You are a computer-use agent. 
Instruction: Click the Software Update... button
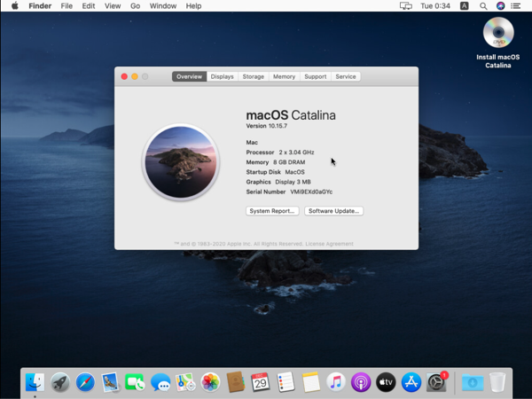(334, 211)
